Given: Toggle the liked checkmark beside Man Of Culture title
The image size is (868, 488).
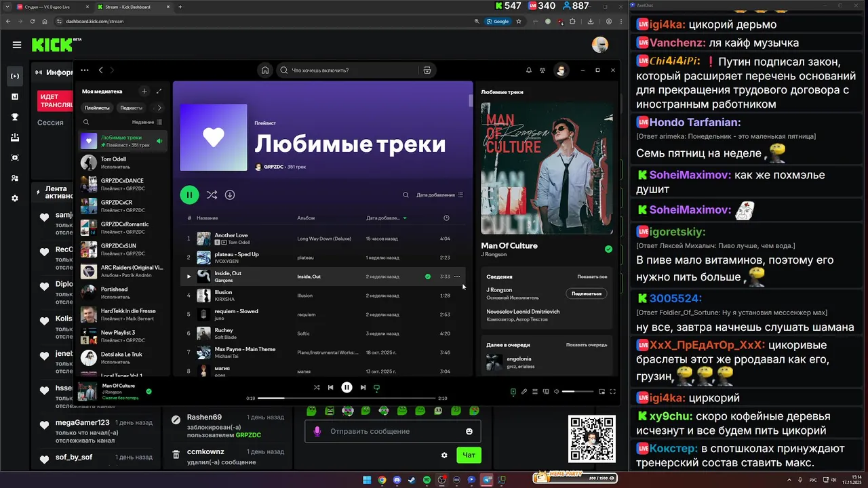Looking at the screenshot, I should (608, 249).
